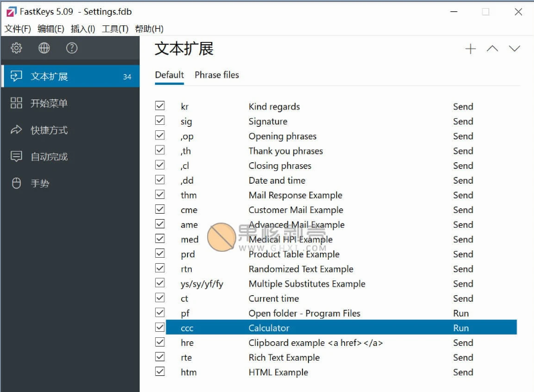Open the 自动完成 section

pos(70,156)
